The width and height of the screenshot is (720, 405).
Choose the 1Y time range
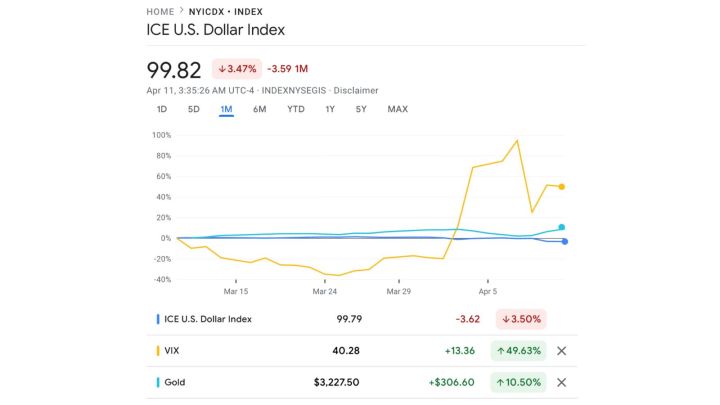330,109
